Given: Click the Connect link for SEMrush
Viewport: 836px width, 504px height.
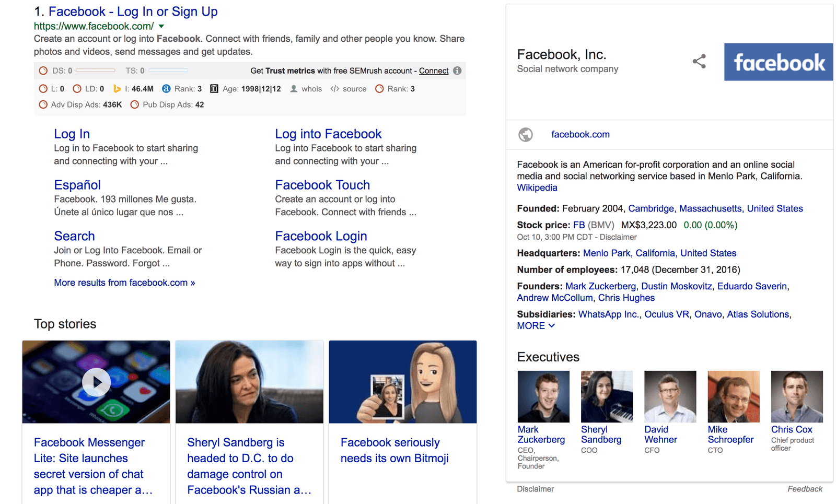Looking at the screenshot, I should (x=434, y=71).
